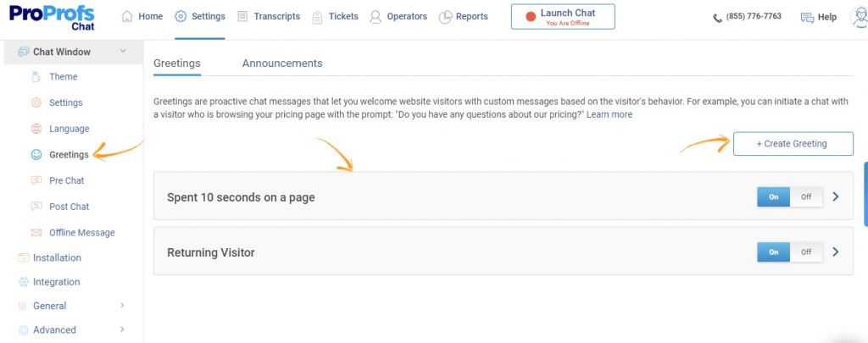Click the Greetings smiley icon
This screenshot has height=343, width=868.
(36, 155)
